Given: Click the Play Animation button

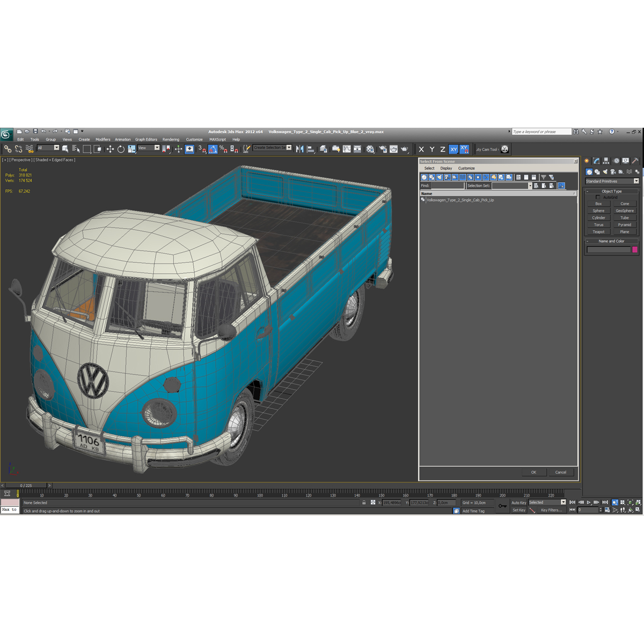Looking at the screenshot, I should pos(589,502).
